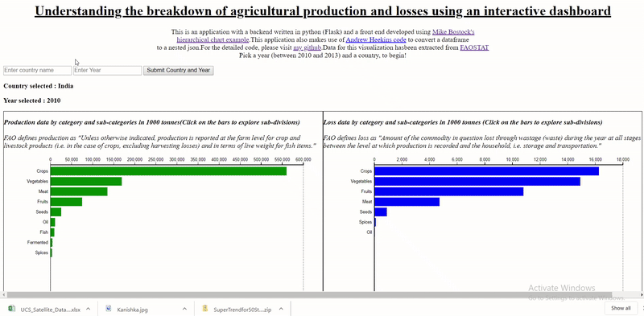Open the Andrew Heekins code link
This screenshot has width=644, height=316.
(x=376, y=40)
